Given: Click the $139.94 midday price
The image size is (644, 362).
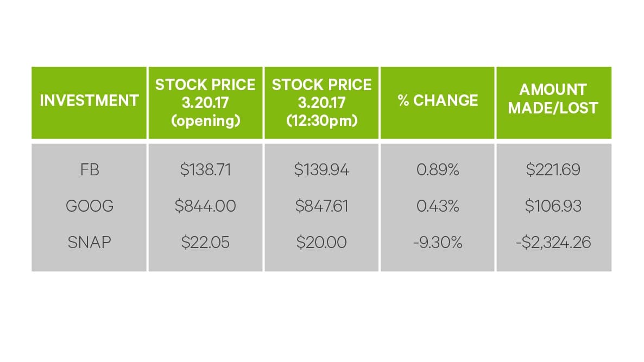Looking at the screenshot, I should coord(321,170).
